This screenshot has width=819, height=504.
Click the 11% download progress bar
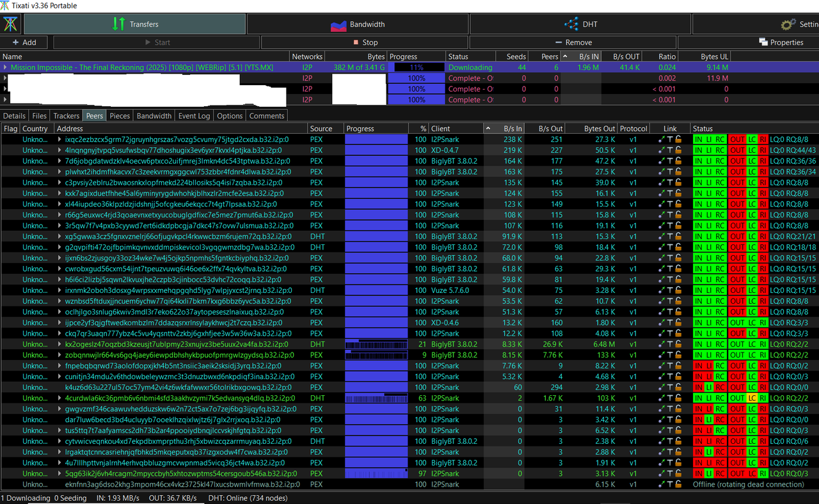click(418, 67)
